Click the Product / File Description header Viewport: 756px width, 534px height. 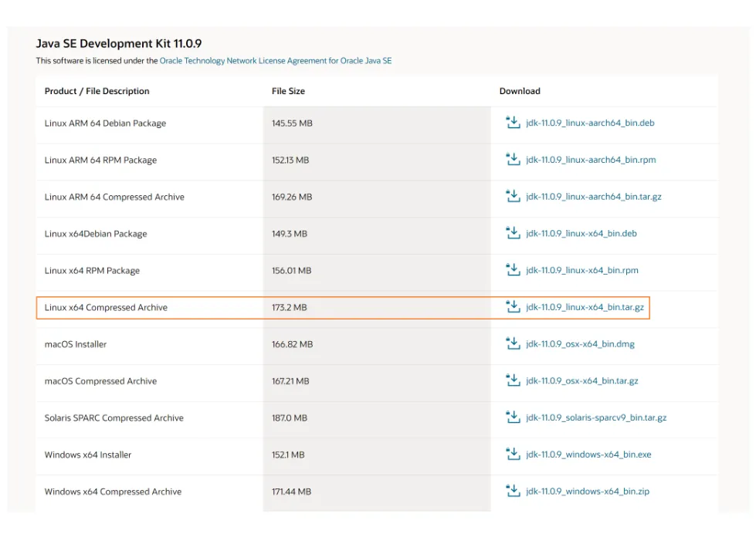[97, 91]
